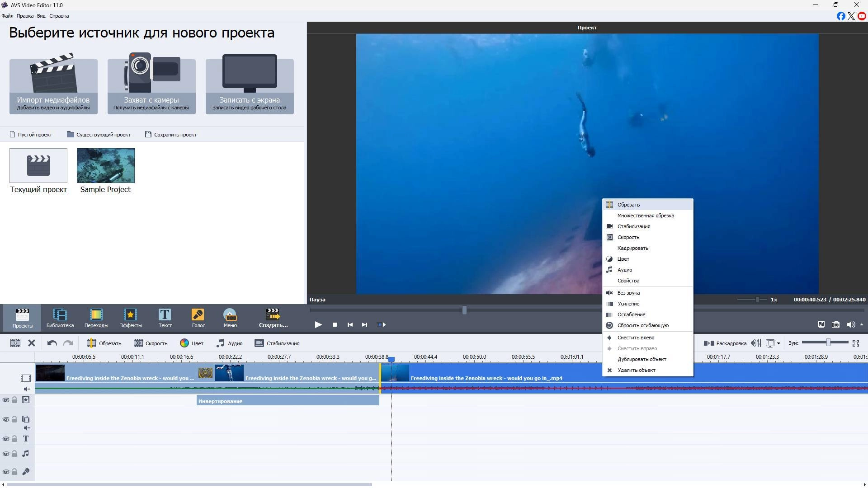This screenshot has width=868, height=488.
Task: Lock the text track
Action: coord(14,439)
